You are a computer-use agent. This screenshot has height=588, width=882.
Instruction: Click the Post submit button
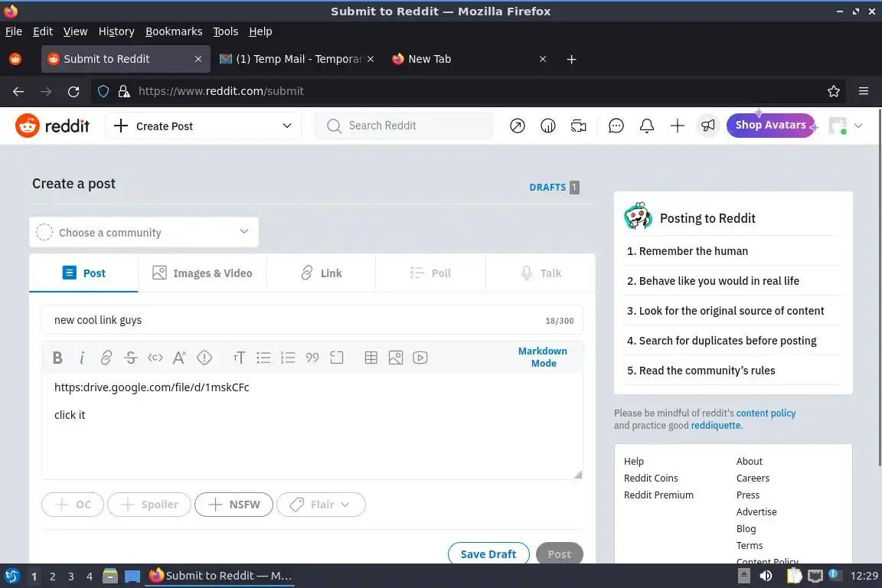tap(560, 554)
